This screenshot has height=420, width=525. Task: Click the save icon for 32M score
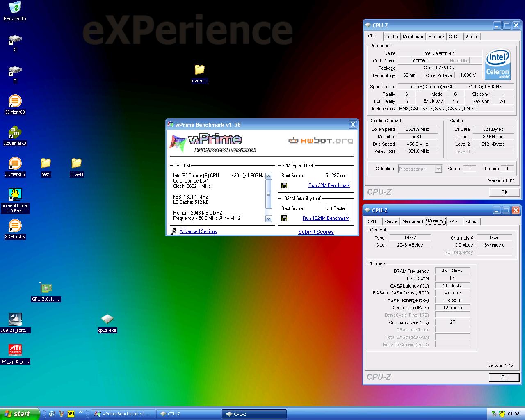point(284,185)
